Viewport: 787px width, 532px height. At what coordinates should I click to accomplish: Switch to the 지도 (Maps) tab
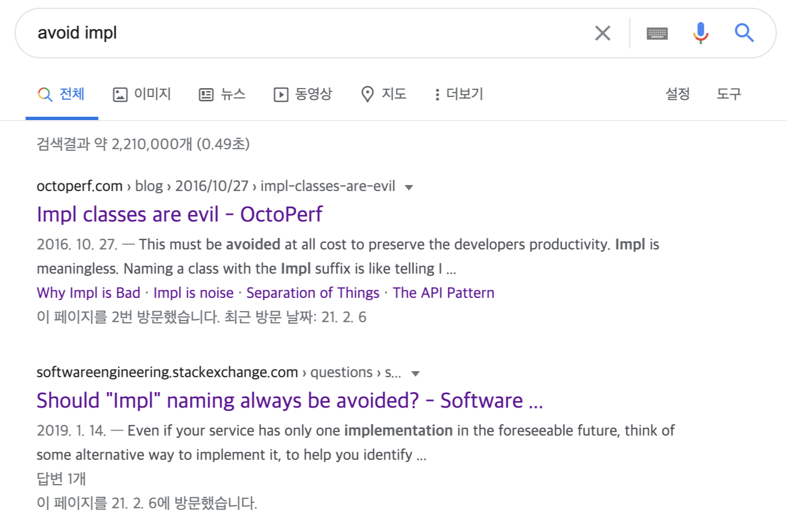[383, 94]
